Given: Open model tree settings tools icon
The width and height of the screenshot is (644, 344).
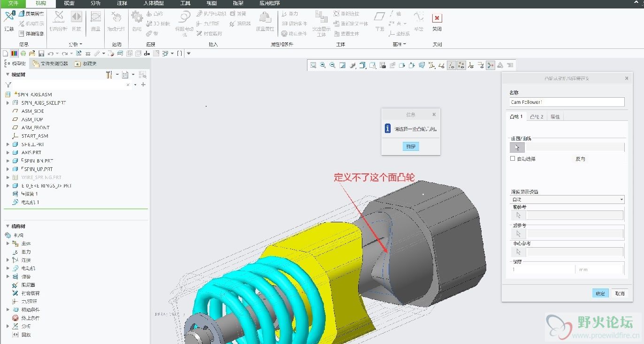Looking at the screenshot, I should pyautogui.click(x=109, y=75).
